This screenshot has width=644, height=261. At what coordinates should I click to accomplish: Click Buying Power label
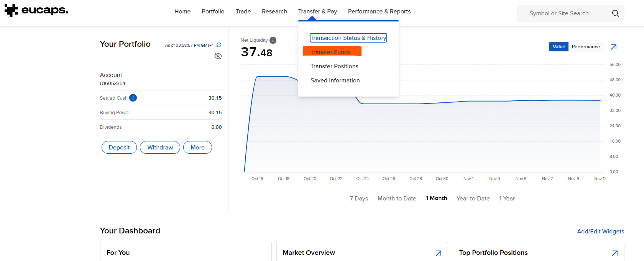(x=115, y=113)
